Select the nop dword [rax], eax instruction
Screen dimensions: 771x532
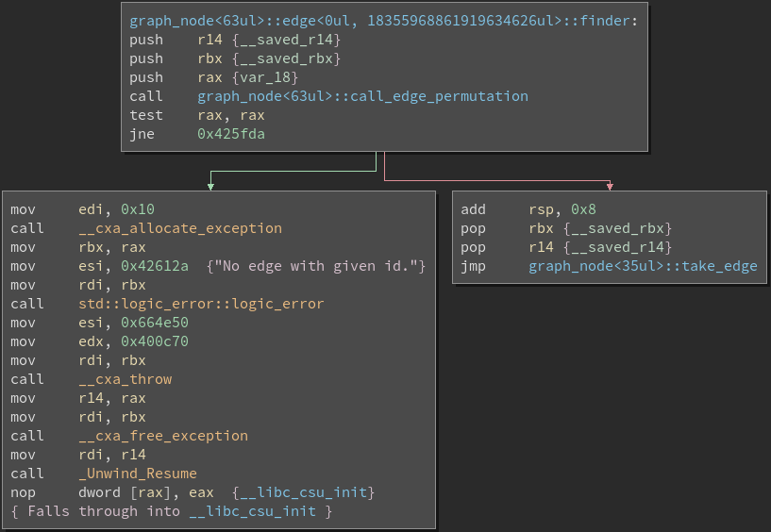click(112, 492)
